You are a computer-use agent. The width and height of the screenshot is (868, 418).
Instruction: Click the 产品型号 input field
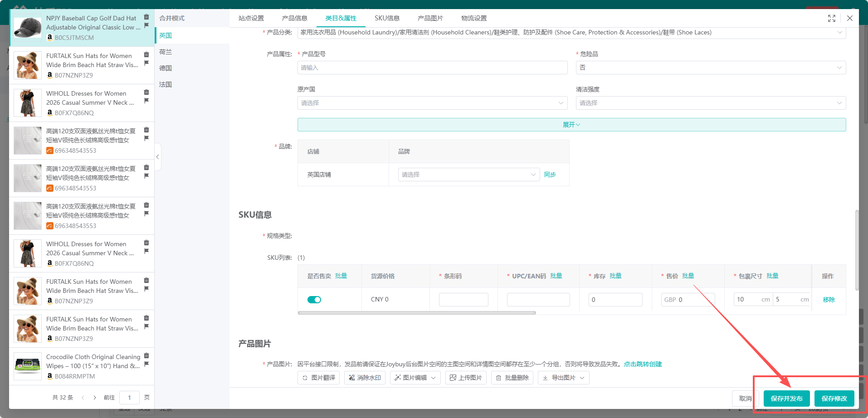coord(432,68)
